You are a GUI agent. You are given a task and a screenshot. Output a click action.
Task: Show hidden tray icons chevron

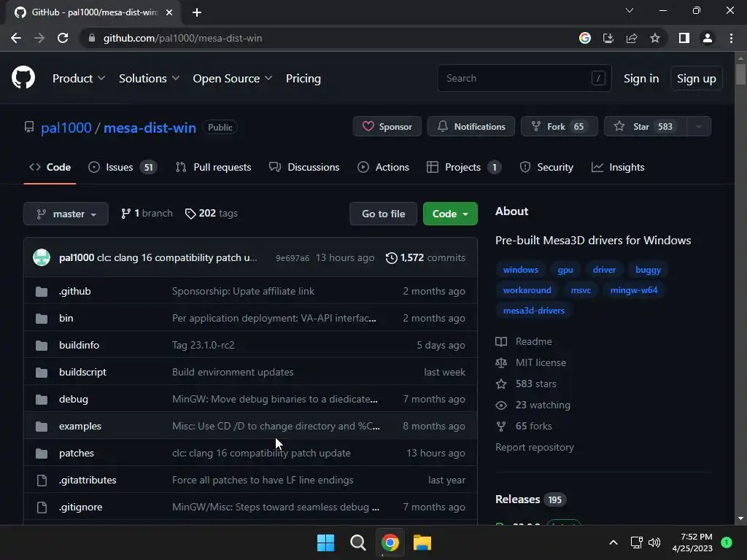coord(614,542)
